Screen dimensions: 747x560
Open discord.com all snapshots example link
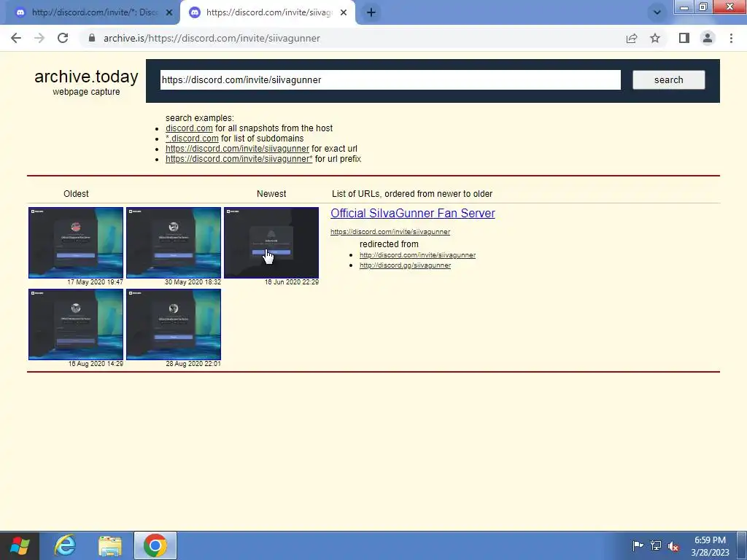point(189,128)
